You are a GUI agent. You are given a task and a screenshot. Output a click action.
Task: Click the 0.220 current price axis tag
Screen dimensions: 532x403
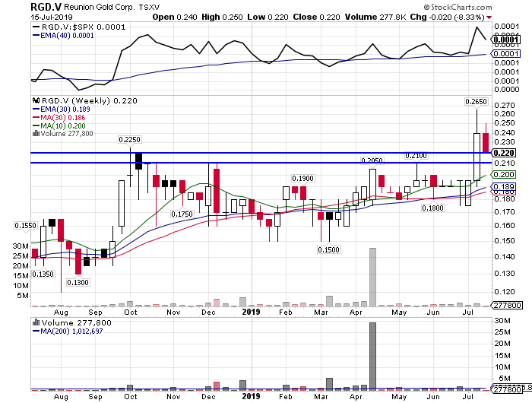[x=503, y=153]
